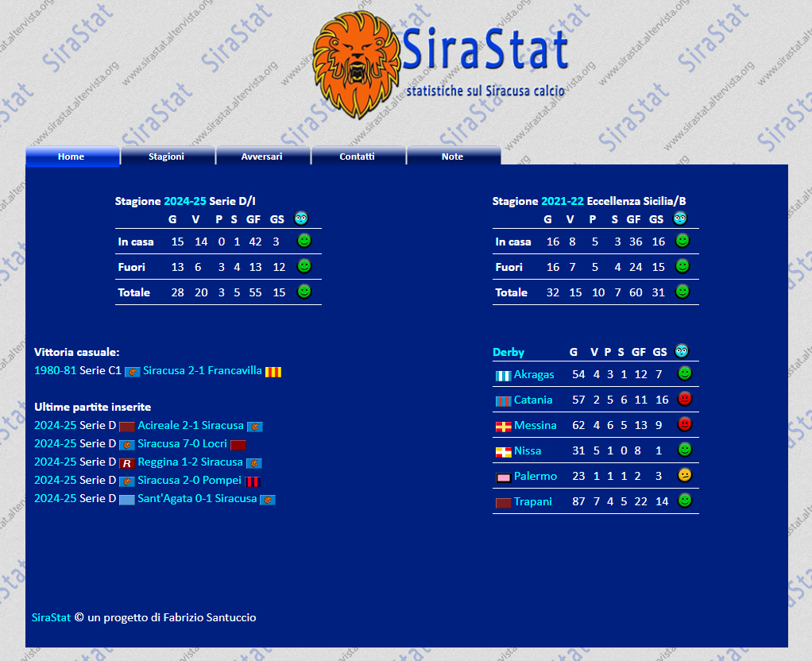Image resolution: width=812 pixels, height=661 pixels.
Task: Select the Vittoria casuale heading
Action: pyautogui.click(x=76, y=352)
